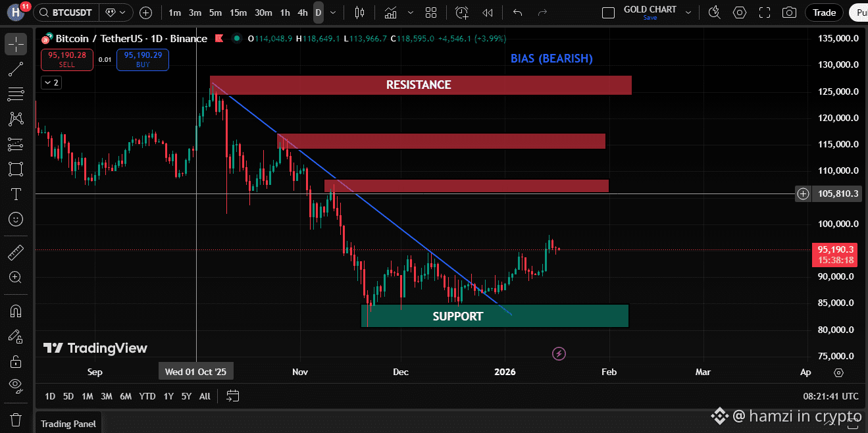868x433 pixels.
Task: Open the emoji and icons tool
Action: tap(16, 219)
